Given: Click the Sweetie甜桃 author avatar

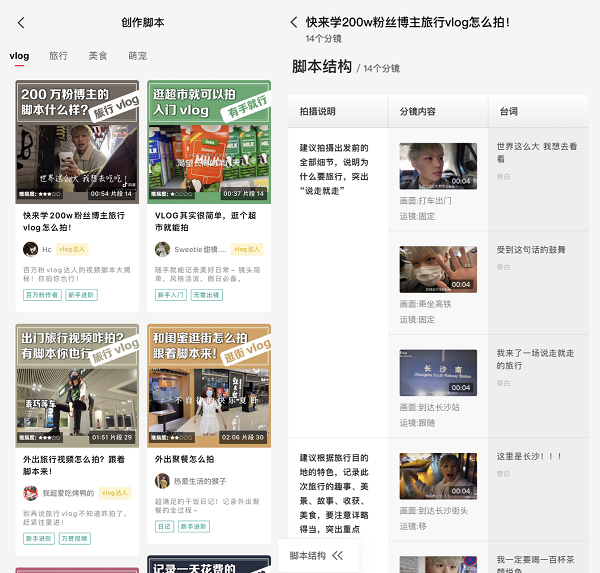Looking at the screenshot, I should [162, 249].
